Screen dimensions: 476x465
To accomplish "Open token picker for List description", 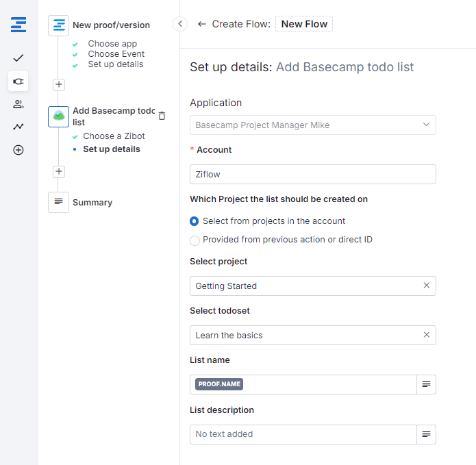I will click(x=426, y=434).
